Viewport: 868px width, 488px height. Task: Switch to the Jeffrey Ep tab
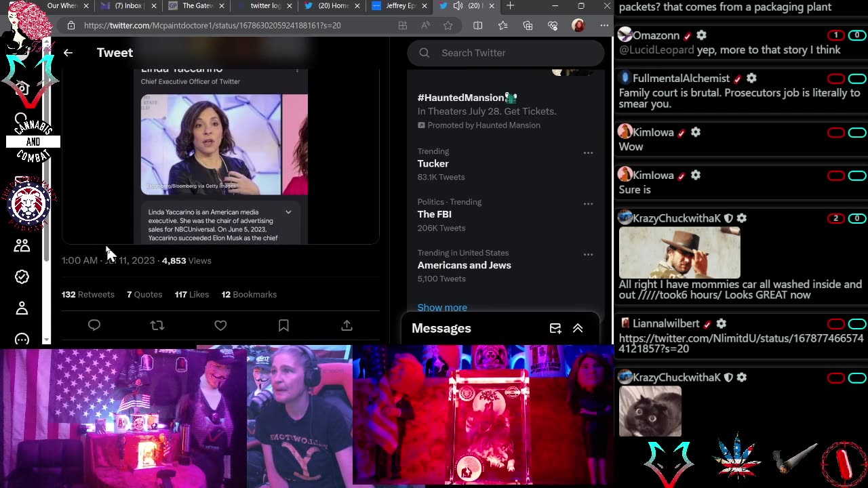[x=400, y=6]
